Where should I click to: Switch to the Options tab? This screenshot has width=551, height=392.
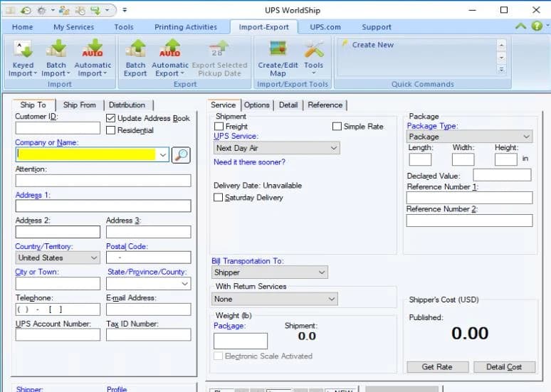[257, 105]
